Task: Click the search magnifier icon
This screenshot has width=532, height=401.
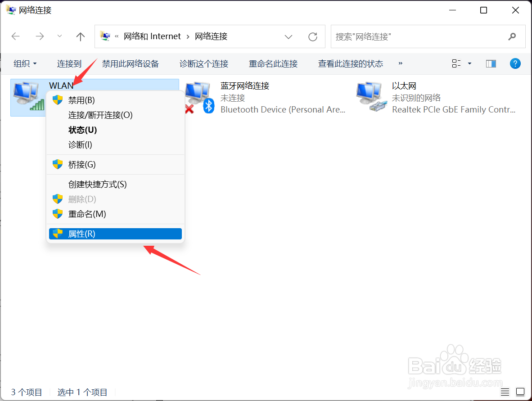Action: [x=512, y=36]
